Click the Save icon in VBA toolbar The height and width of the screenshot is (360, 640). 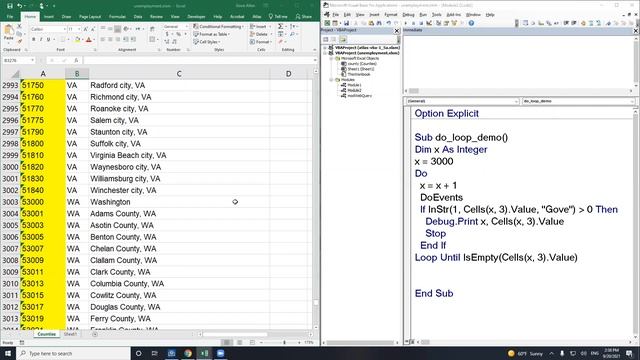(x=346, y=23)
